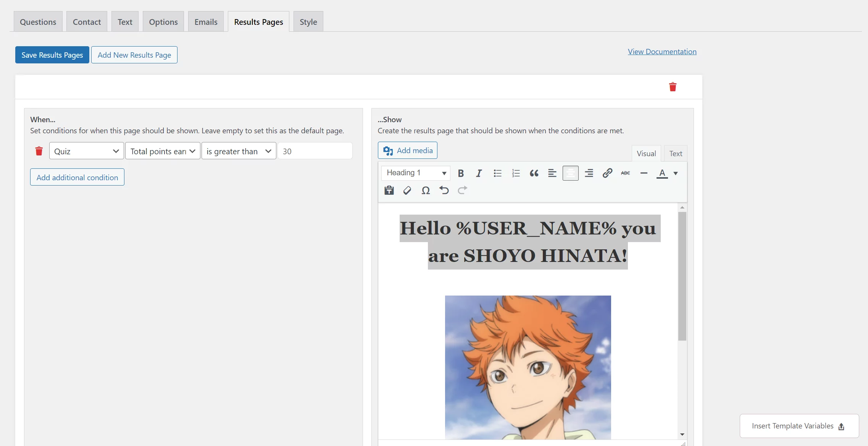The width and height of the screenshot is (868, 446).
Task: Insert or edit a link
Action: coord(607,173)
